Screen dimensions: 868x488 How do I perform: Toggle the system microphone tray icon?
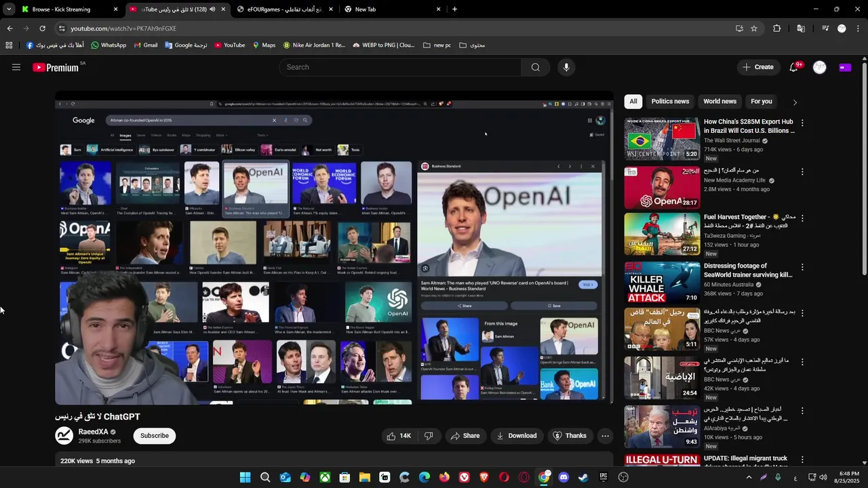[778, 477]
